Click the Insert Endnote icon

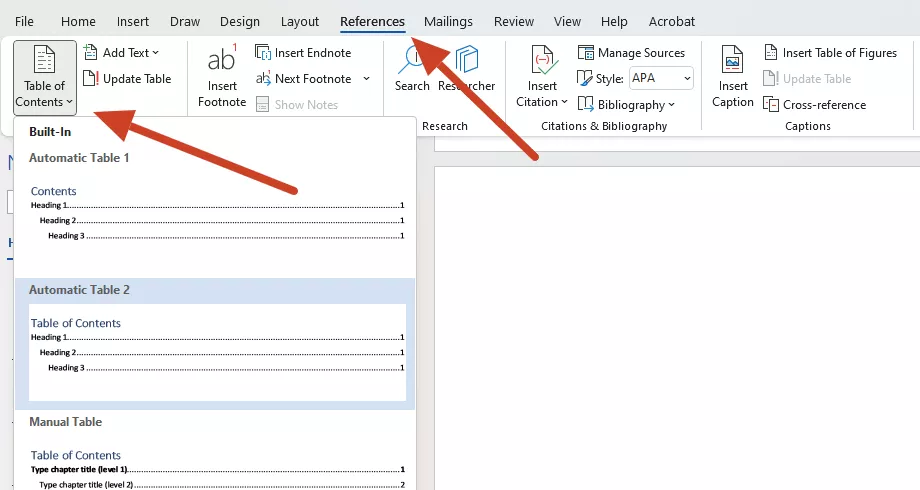point(262,53)
